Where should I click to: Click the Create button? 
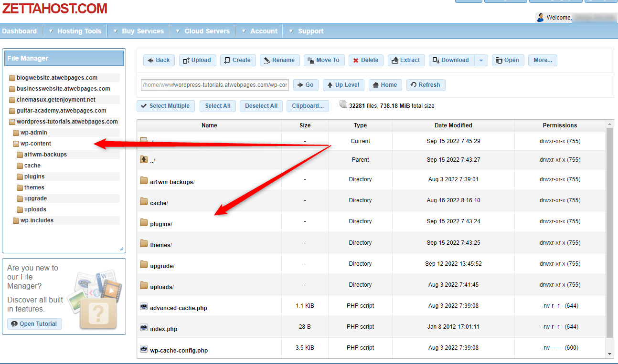coord(238,60)
